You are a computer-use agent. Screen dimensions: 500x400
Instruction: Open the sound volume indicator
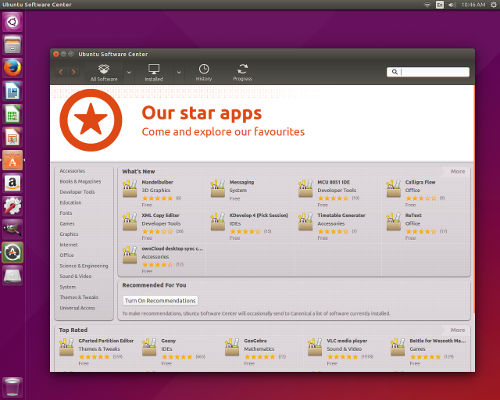452,5
